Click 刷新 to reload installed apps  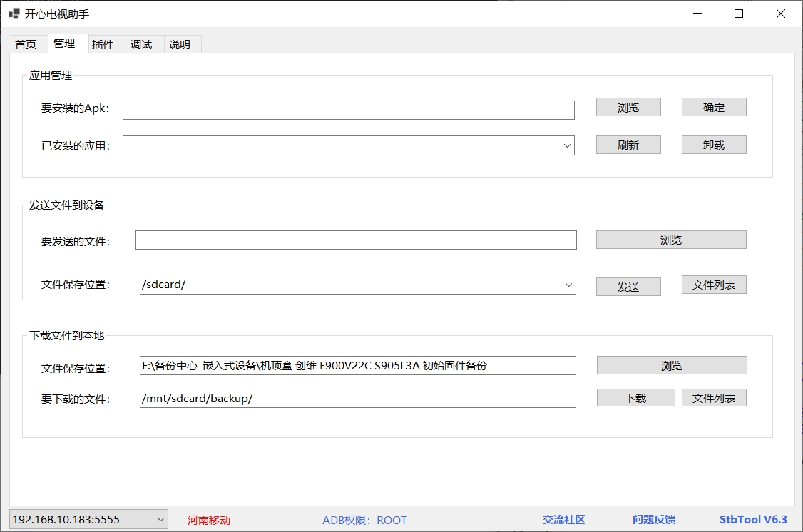pos(628,145)
